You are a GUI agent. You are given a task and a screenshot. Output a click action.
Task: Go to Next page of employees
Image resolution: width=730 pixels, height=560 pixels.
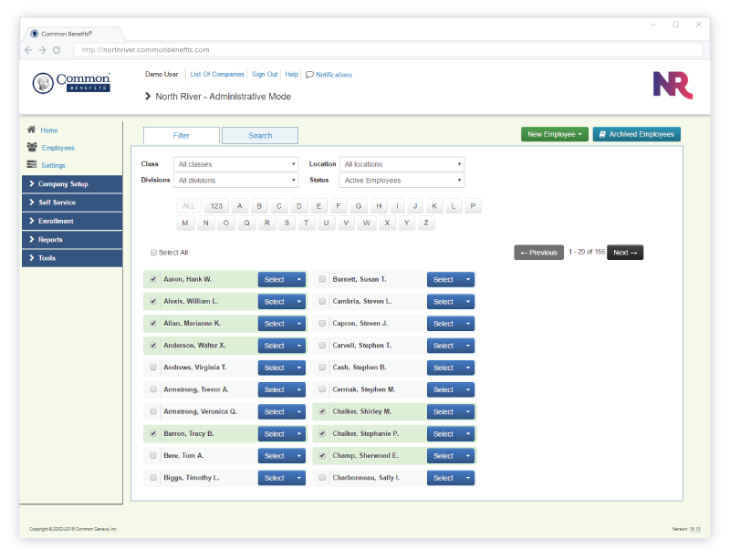coord(625,252)
